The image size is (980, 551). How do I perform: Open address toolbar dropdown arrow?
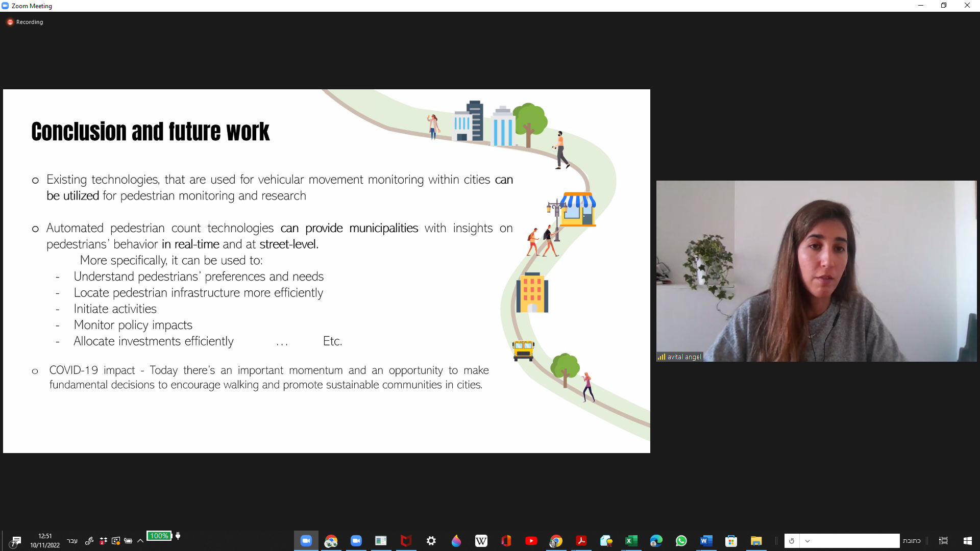(x=807, y=541)
